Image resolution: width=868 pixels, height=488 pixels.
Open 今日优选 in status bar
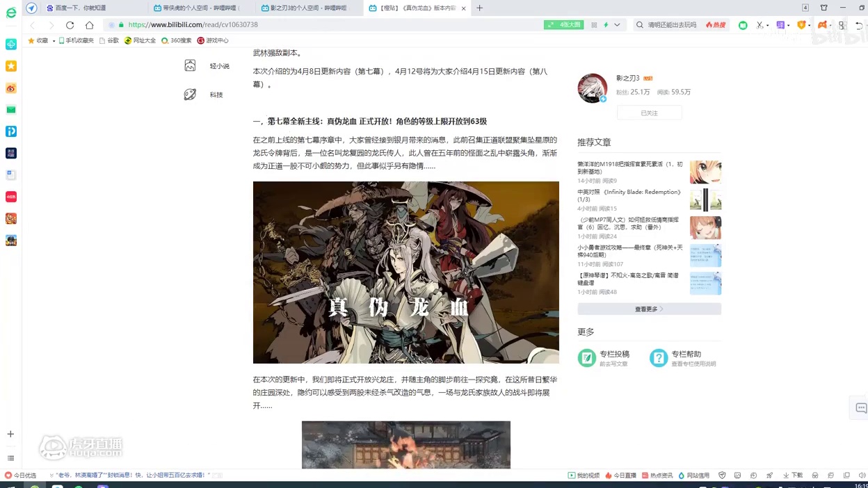(x=20, y=475)
